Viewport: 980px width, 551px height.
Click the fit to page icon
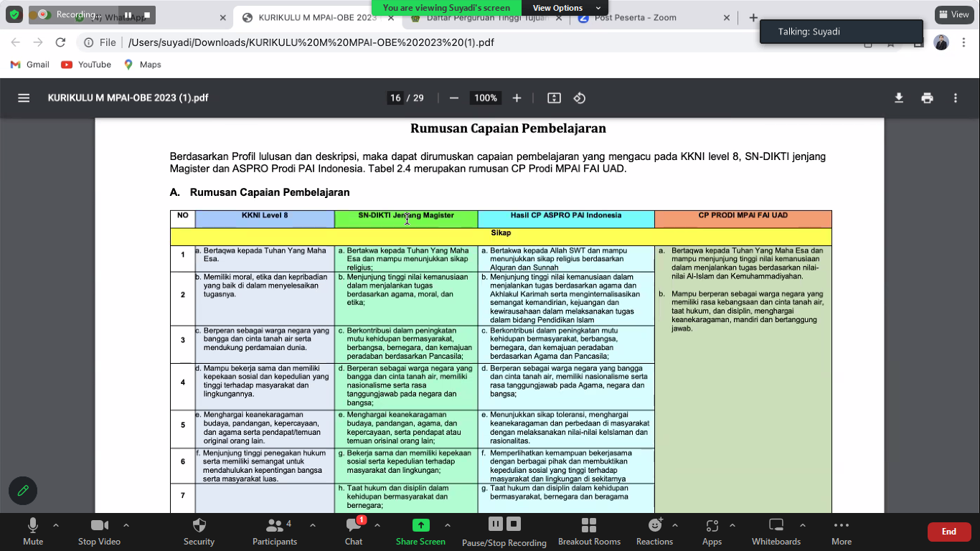pyautogui.click(x=554, y=98)
